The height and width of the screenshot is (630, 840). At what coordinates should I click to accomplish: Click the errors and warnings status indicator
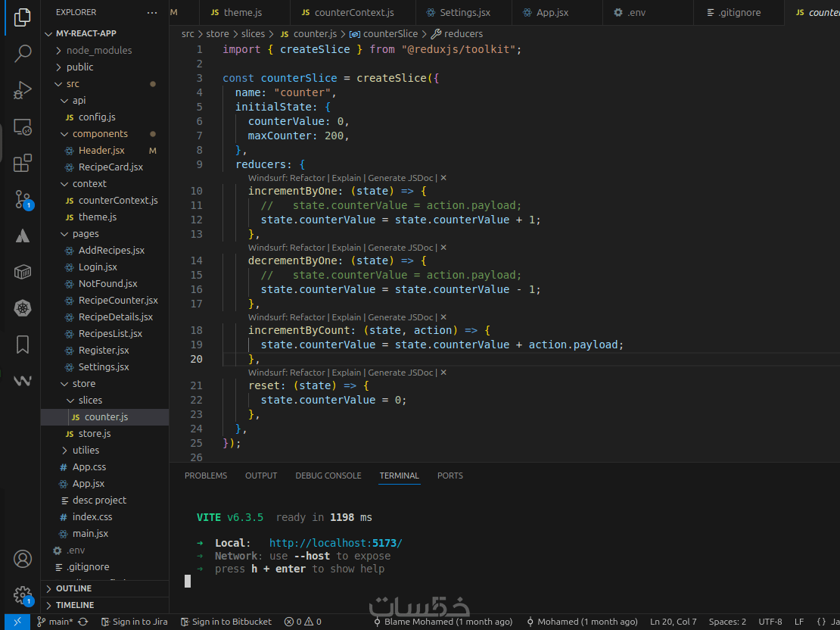click(303, 622)
